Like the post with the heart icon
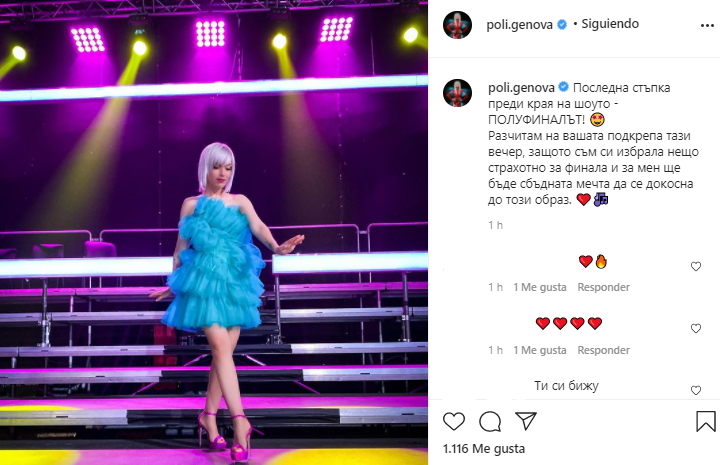This screenshot has width=720, height=465. tap(454, 421)
